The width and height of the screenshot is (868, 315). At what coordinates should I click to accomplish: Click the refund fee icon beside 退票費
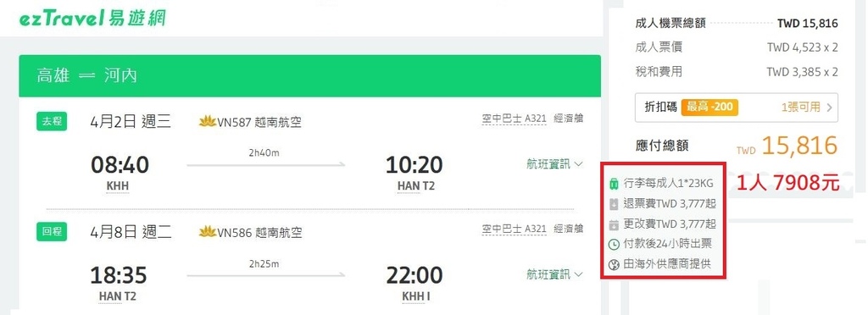click(x=614, y=204)
